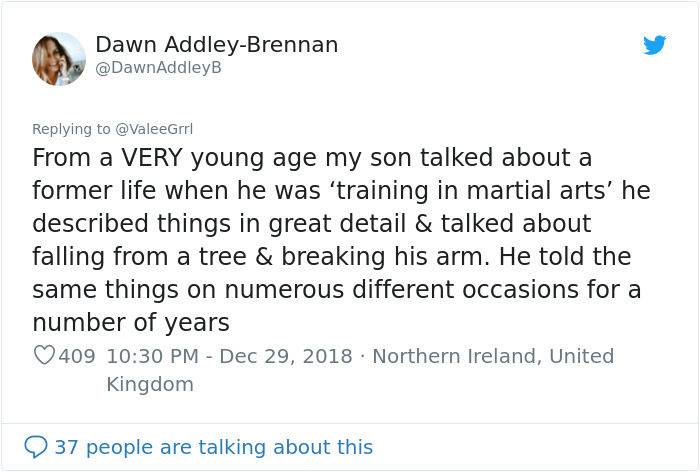This screenshot has width=700, height=472.
Task: Click the Twitter bird logo
Action: (654, 45)
